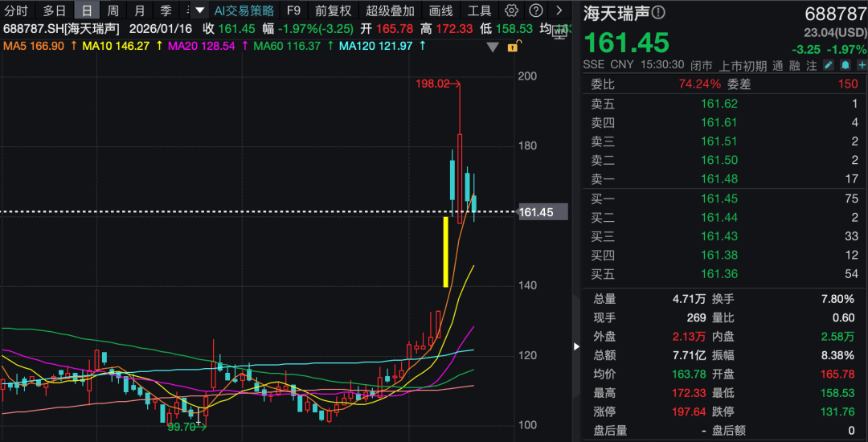Screen dimensions: 868x442
Task: Toggle 前复权 price adjustment mode
Action: tap(333, 10)
